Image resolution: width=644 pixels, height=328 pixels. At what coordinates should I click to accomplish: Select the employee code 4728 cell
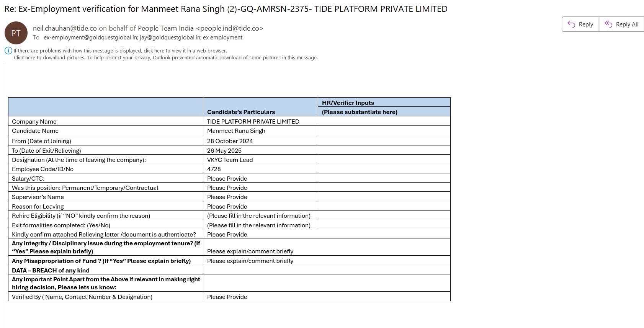[x=214, y=169]
